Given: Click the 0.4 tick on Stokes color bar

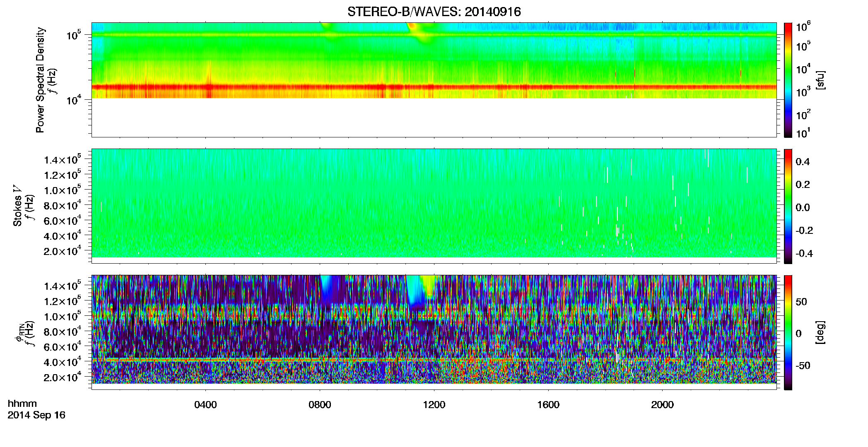Looking at the screenshot, I should point(803,162).
